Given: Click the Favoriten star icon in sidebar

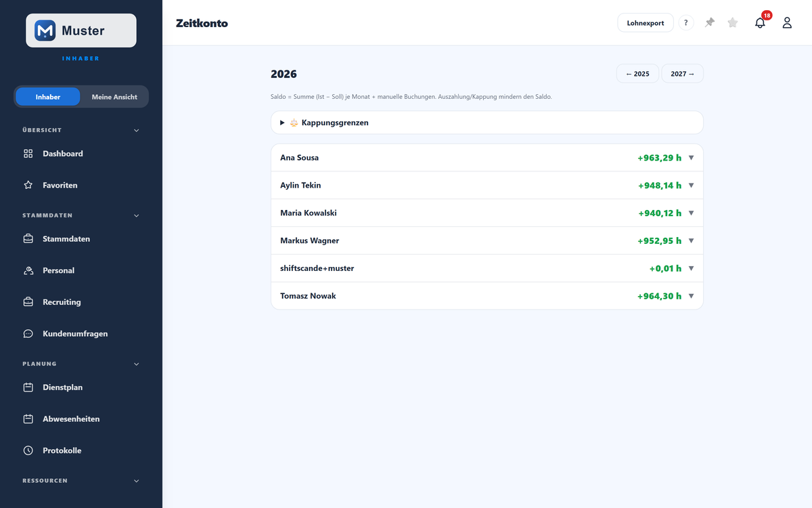Looking at the screenshot, I should [28, 185].
